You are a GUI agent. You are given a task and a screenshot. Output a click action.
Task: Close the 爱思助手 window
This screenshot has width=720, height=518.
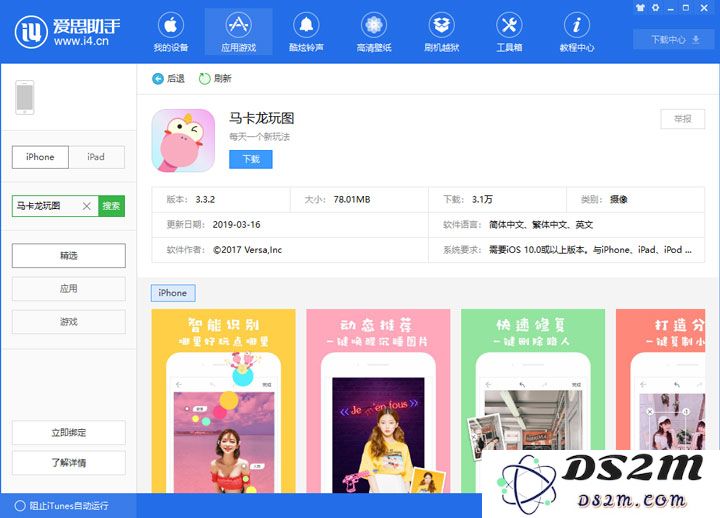click(x=704, y=8)
